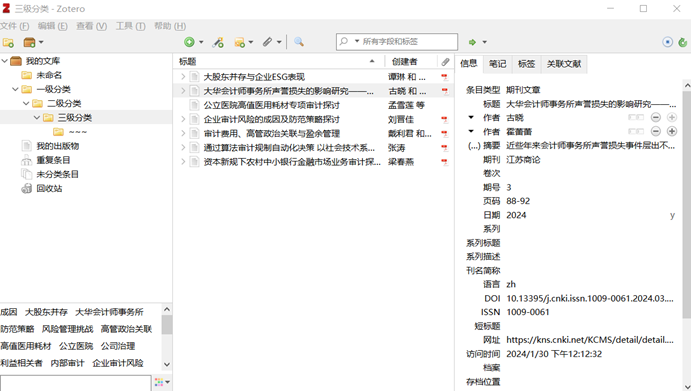691x391 pixels.
Task: Switch to the 关联文献 tab
Action: tap(564, 64)
